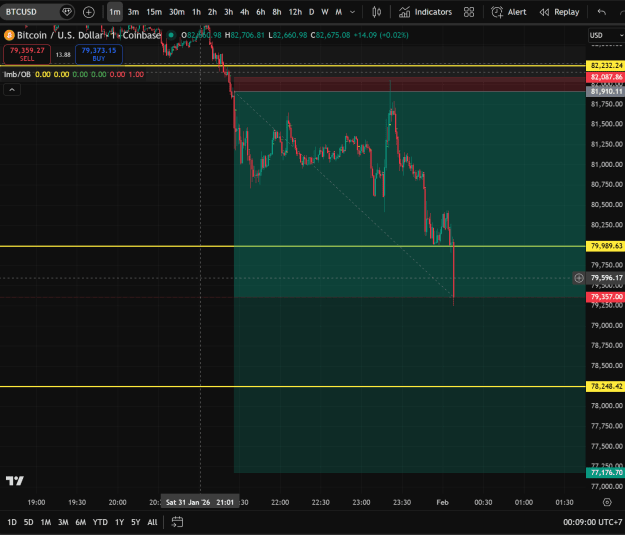The image size is (625, 535).
Task: Set date range to 3M
Action: (x=63, y=522)
